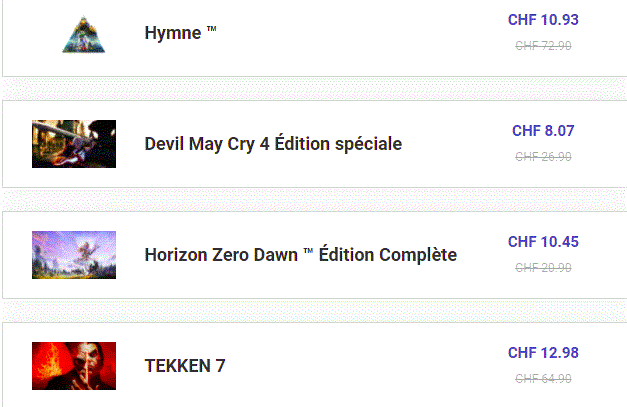This screenshot has height=407, width=627.
Task: Open the Horizon Zero Dawn cover thumbnail
Action: coord(74,255)
